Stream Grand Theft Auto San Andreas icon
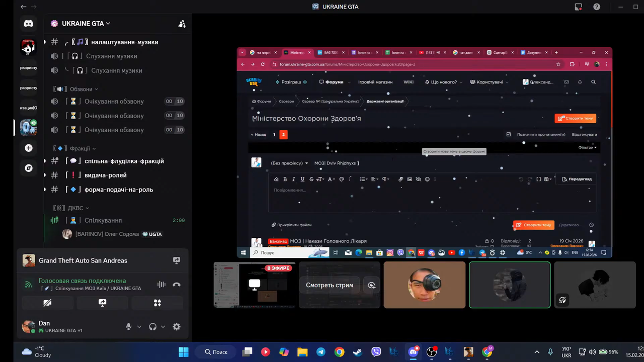The image size is (644, 362). [x=177, y=260]
